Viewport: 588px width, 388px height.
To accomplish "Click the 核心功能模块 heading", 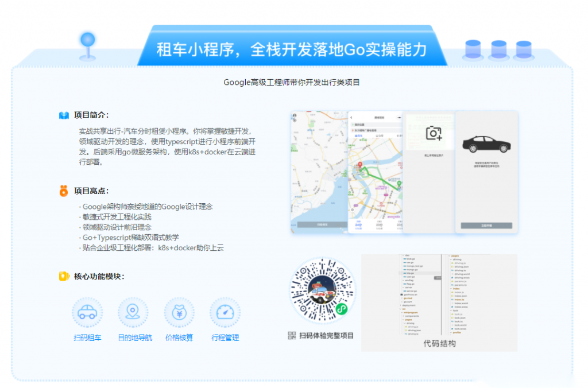I will pos(99,276).
